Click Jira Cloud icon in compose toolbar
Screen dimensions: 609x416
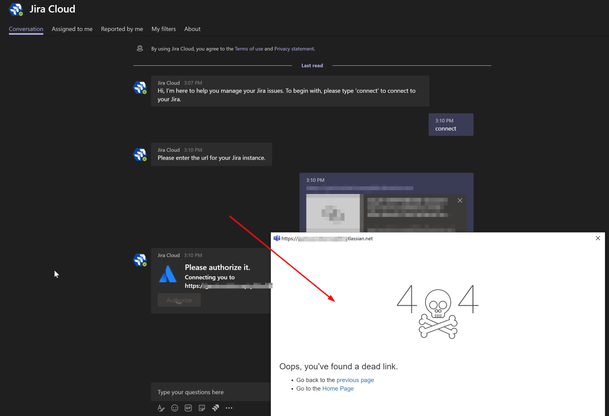pyautogui.click(x=216, y=408)
